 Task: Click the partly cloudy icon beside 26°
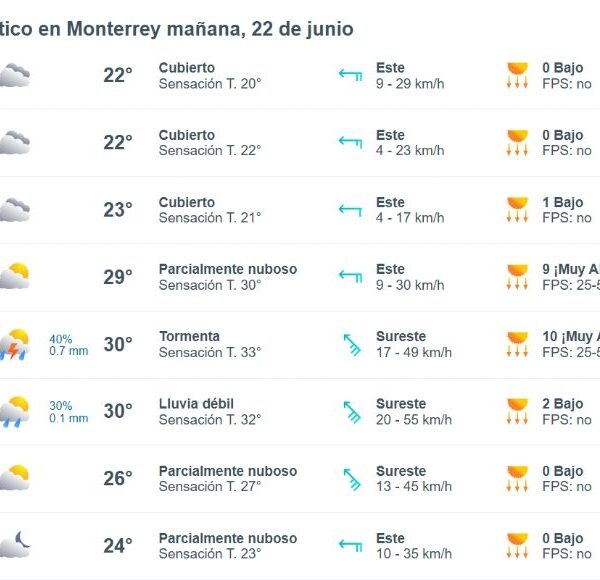tap(15, 478)
